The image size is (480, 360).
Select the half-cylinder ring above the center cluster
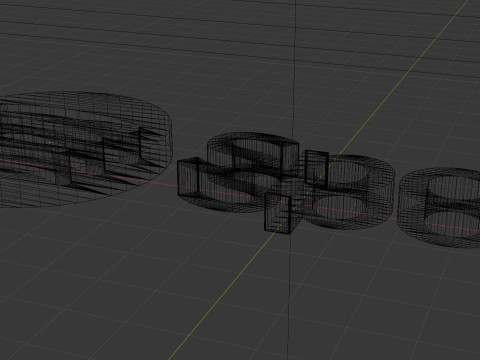coord(253,153)
